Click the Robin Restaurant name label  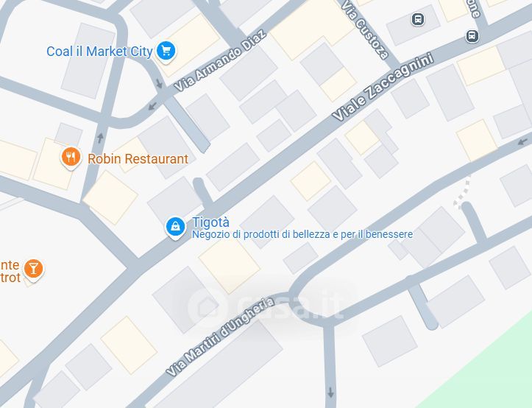138,158
